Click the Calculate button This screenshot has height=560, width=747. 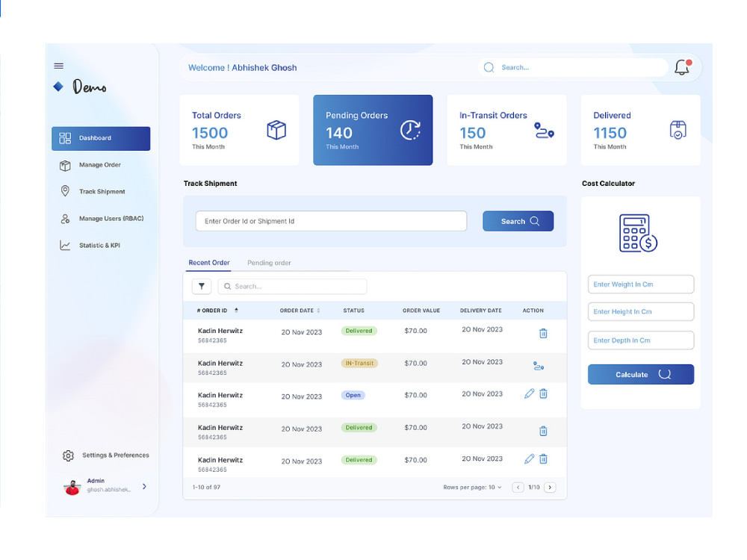point(641,374)
